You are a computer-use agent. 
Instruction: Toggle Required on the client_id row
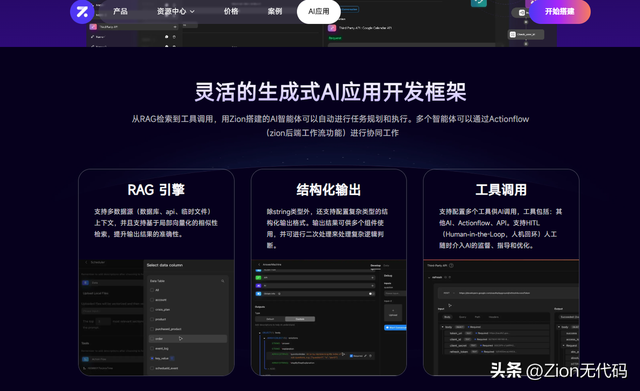(475, 339)
